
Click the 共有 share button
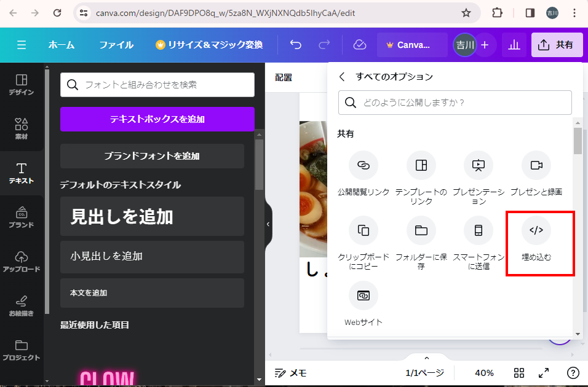click(x=557, y=45)
